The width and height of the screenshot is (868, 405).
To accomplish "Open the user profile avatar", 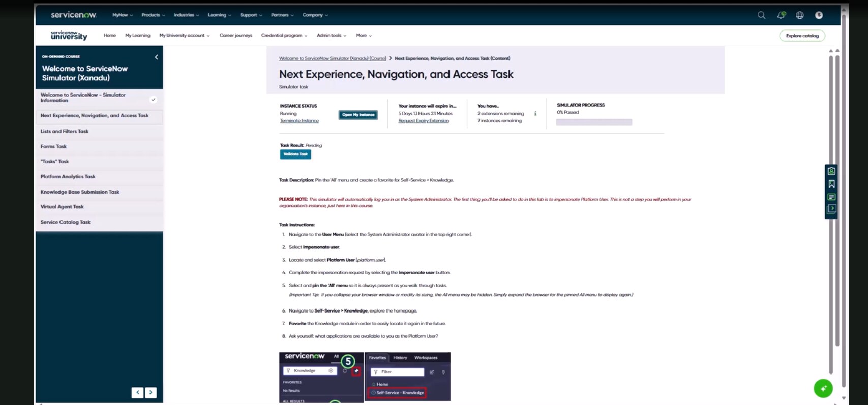I will [819, 15].
